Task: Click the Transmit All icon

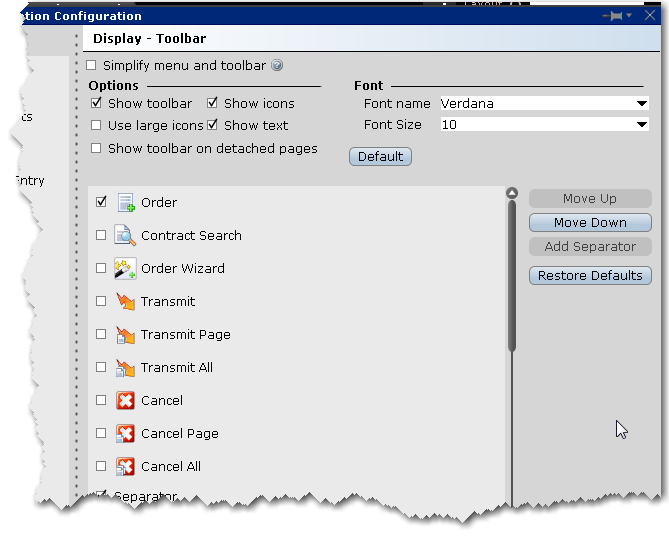Action: coord(126,368)
